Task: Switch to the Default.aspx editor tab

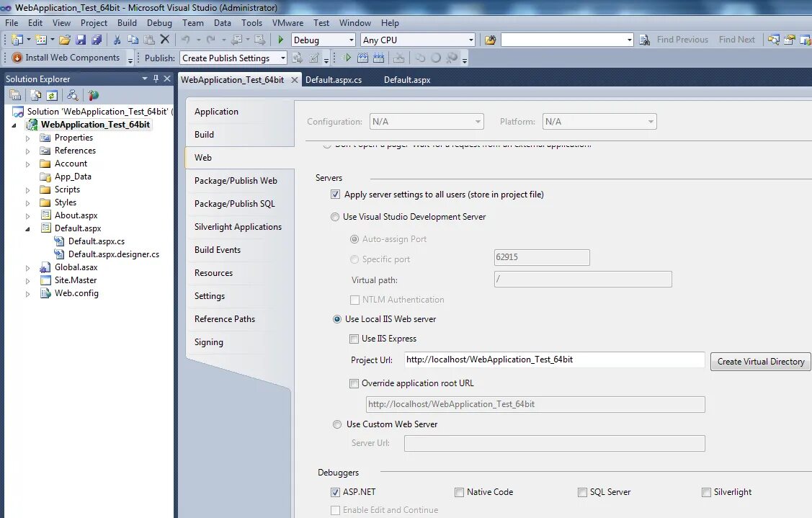Action: (x=407, y=80)
